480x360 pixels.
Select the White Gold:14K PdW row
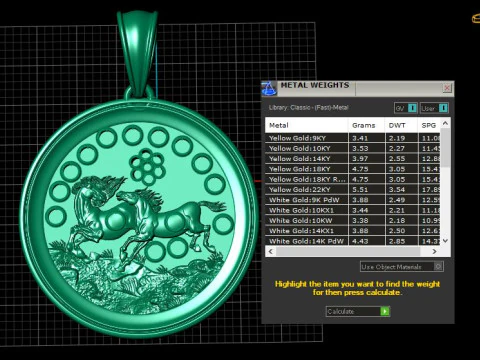point(353,241)
